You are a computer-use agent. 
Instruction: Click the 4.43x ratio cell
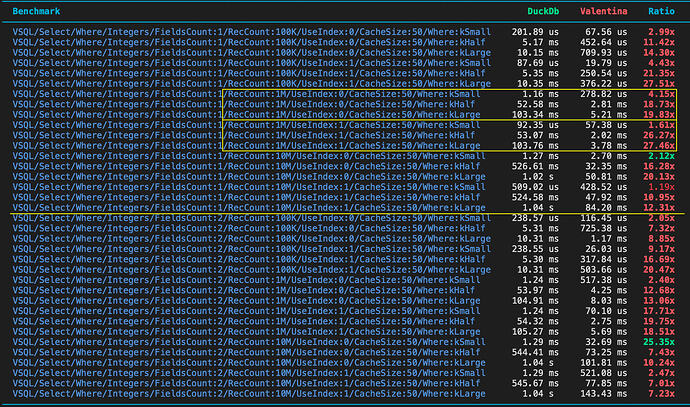coord(661,63)
